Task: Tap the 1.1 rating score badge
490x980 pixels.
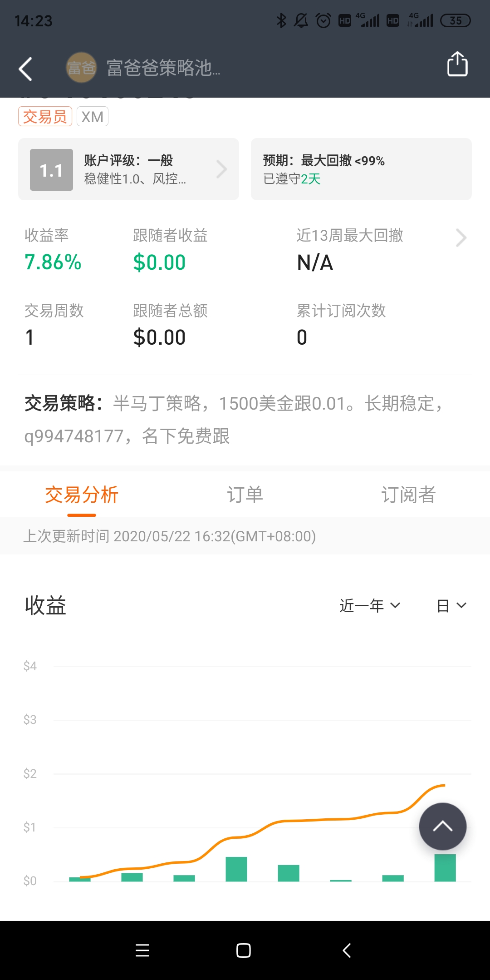Action: (x=51, y=170)
